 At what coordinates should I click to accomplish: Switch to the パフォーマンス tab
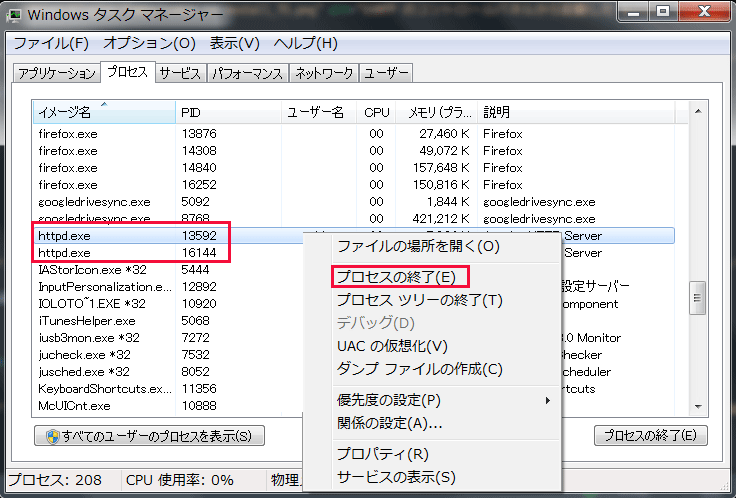[247, 74]
